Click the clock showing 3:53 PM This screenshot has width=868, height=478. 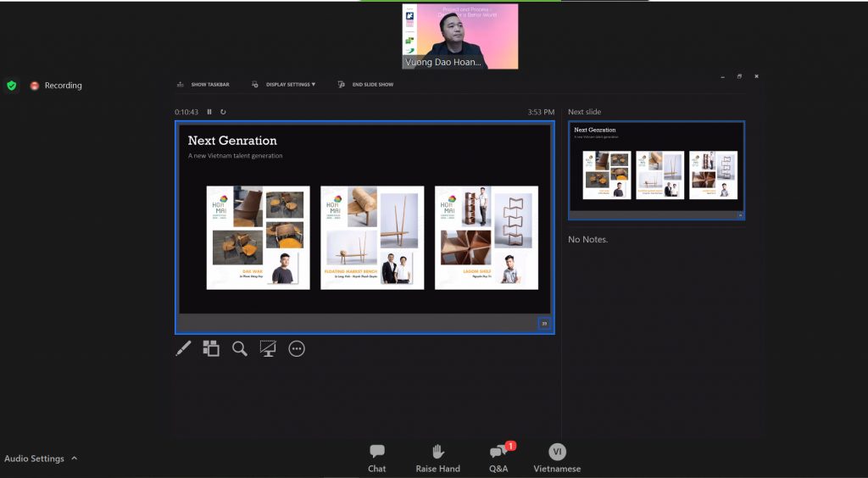pyautogui.click(x=541, y=112)
